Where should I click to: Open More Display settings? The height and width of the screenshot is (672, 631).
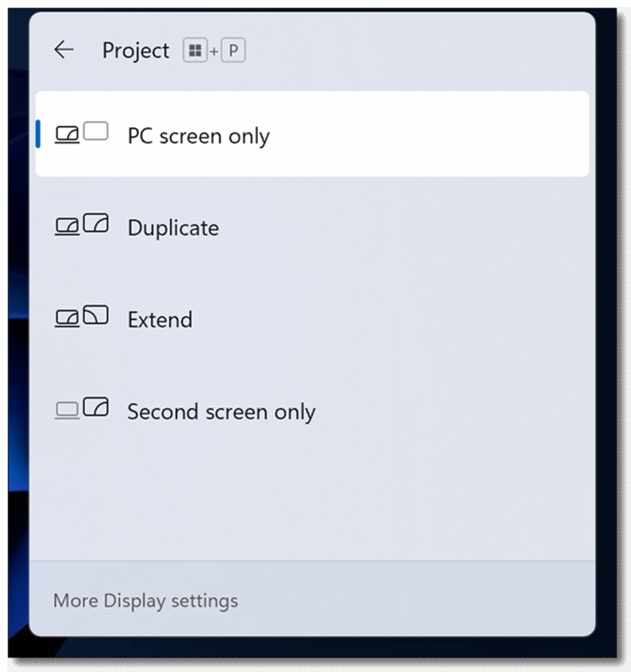coord(146,601)
